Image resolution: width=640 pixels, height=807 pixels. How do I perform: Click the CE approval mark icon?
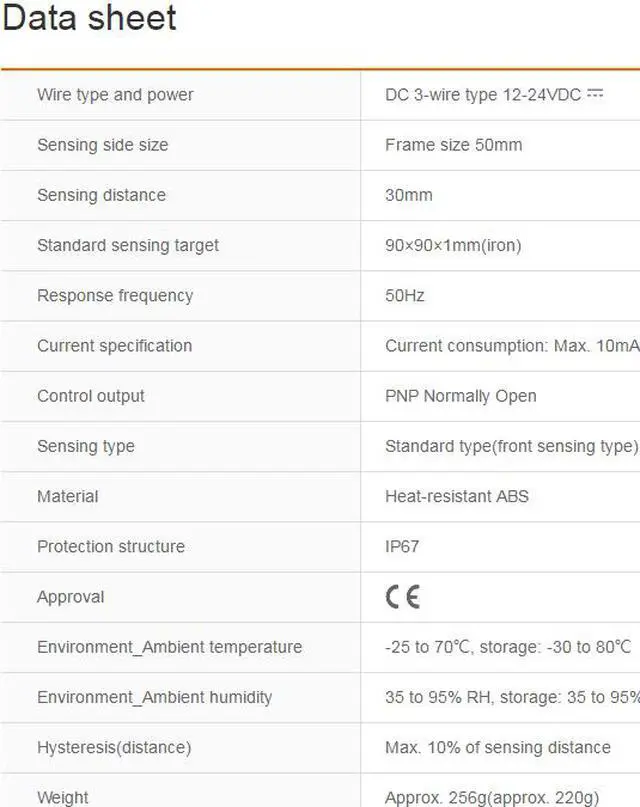coord(402,597)
